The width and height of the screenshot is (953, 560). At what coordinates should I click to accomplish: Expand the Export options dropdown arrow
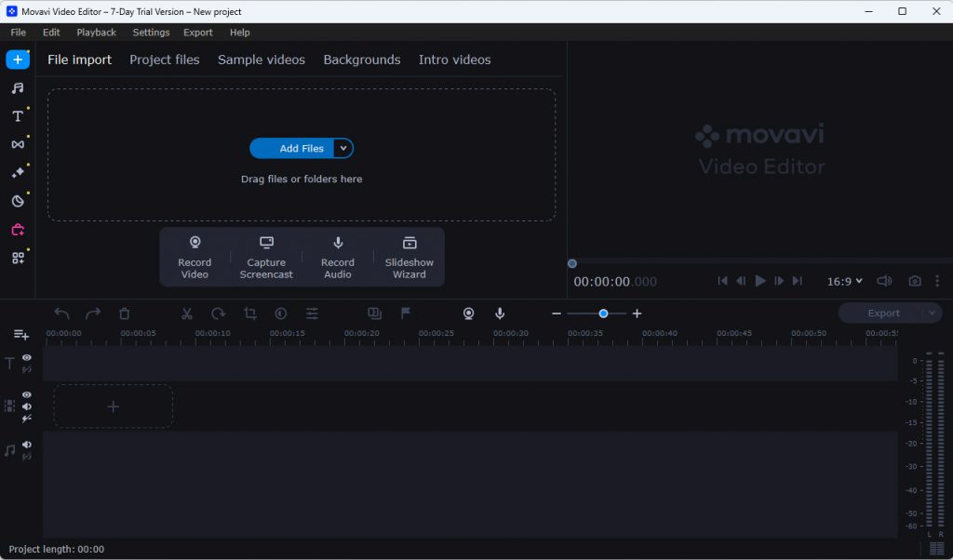(932, 313)
